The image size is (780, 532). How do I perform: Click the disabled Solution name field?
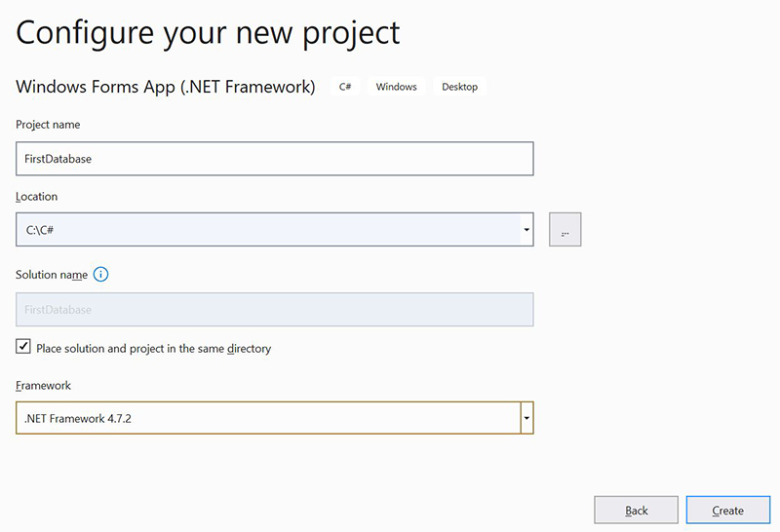point(274,309)
